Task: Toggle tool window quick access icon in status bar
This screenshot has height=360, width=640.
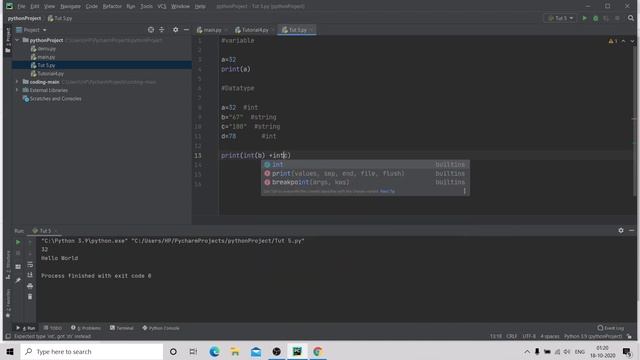Action: click(x=8, y=336)
